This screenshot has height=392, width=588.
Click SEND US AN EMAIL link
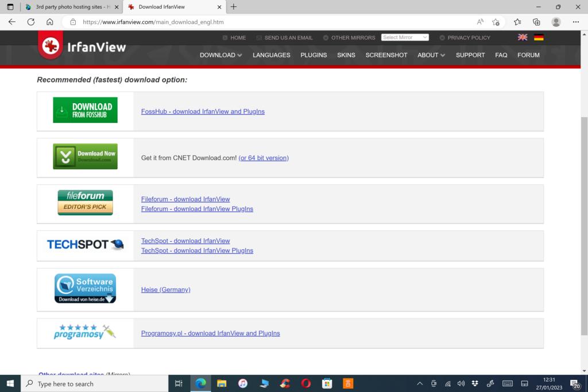tap(288, 37)
